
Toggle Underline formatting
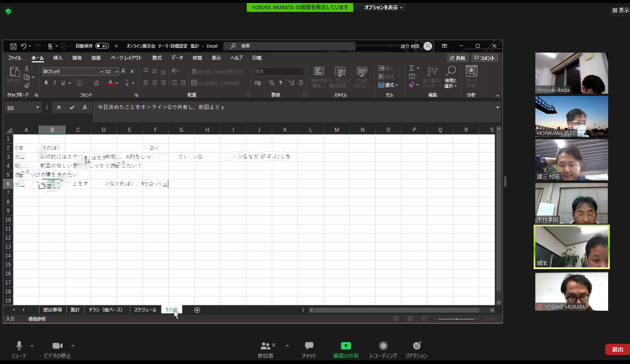[63, 83]
